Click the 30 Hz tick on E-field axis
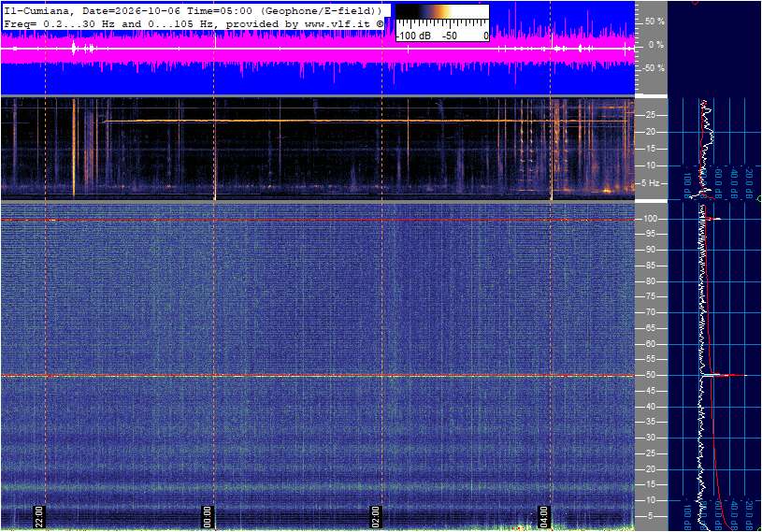This screenshot has width=762, height=532. 650,438
